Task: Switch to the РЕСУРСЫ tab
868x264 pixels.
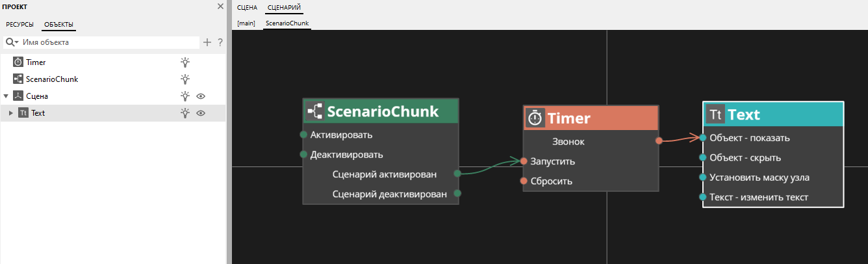Action: click(20, 25)
